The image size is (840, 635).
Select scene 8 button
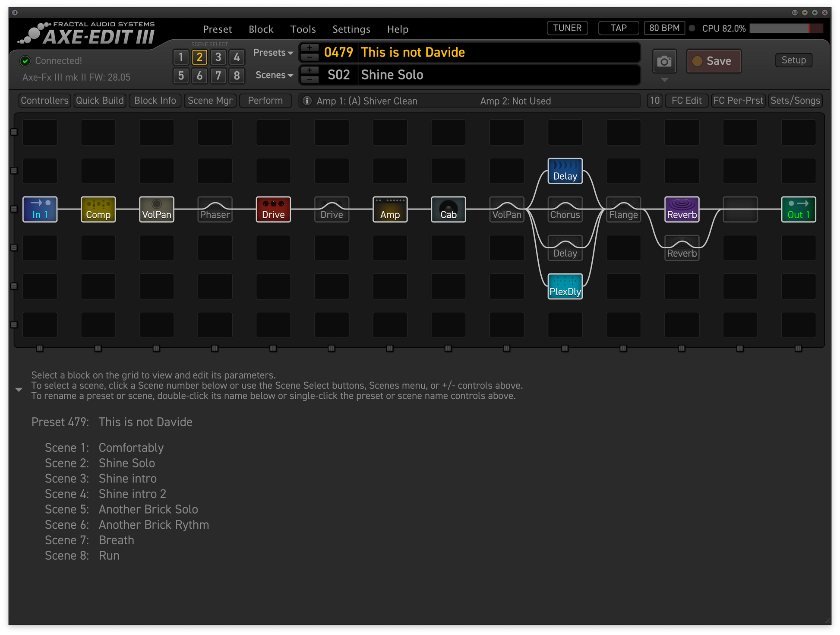[237, 76]
